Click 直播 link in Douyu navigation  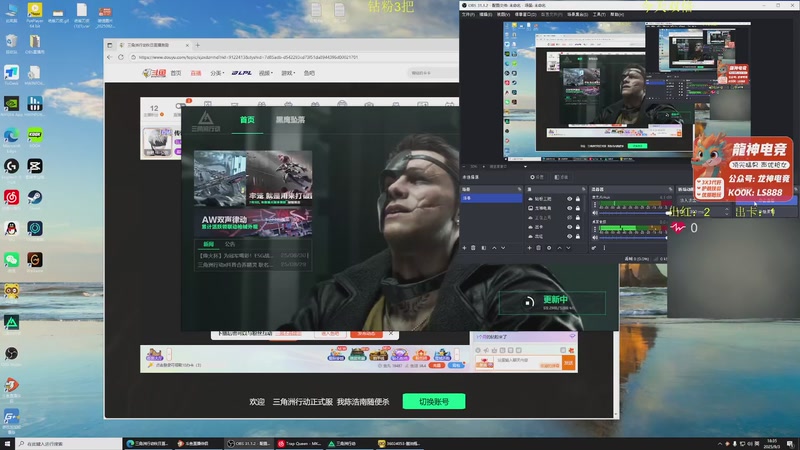tap(196, 73)
